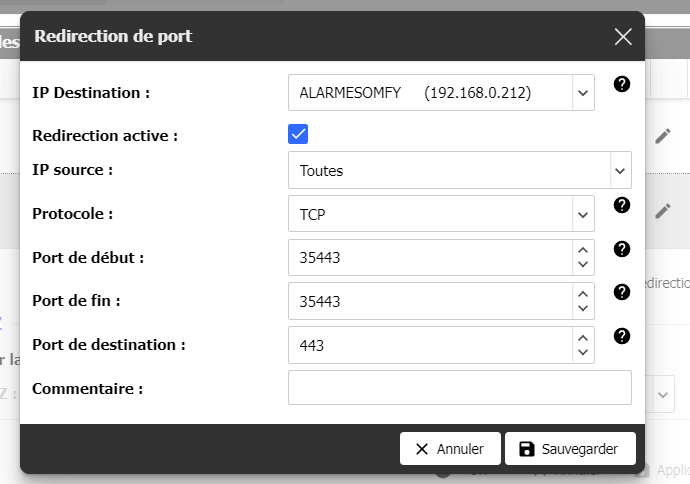Image resolution: width=690 pixels, height=484 pixels.
Task: Decrease Port de destination value
Action: pos(582,353)
